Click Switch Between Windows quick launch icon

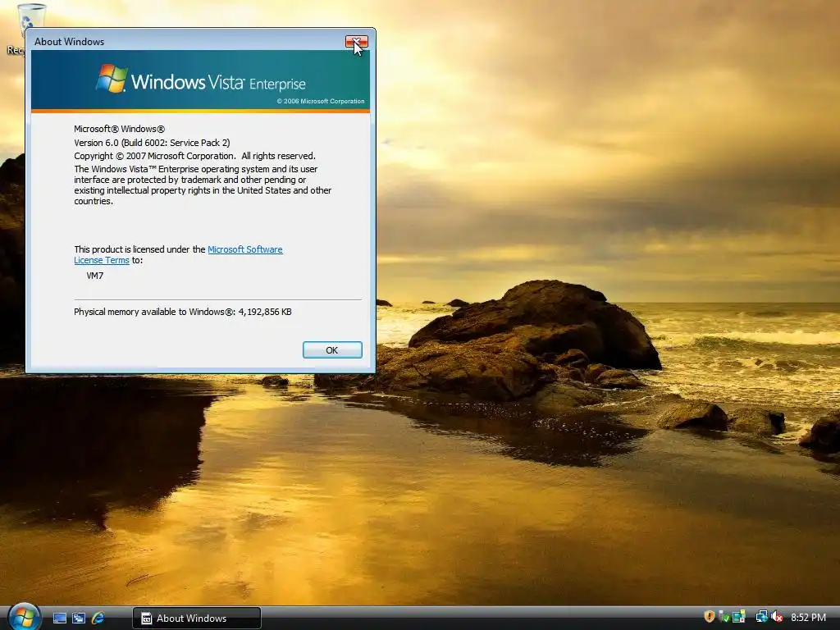click(x=79, y=619)
